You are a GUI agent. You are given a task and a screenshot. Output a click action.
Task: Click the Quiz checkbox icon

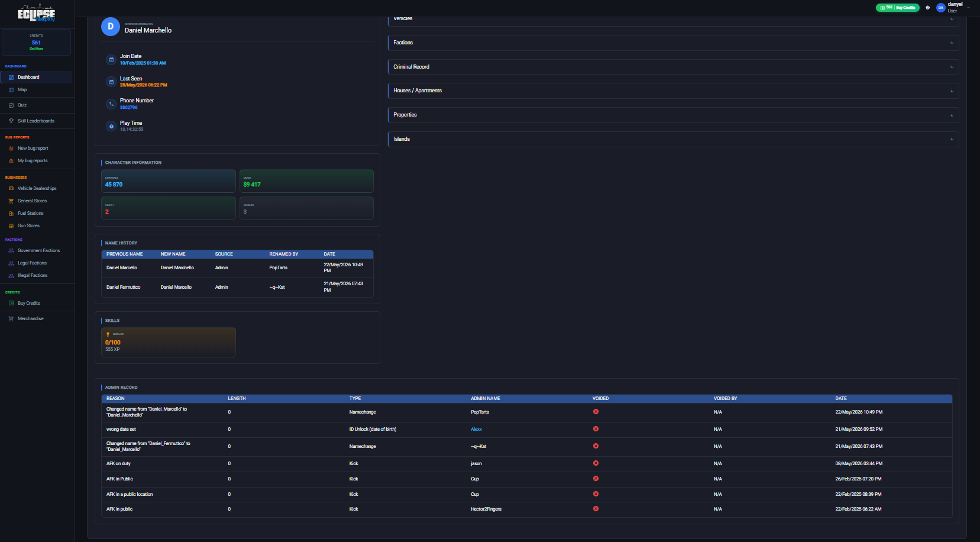[11, 105]
